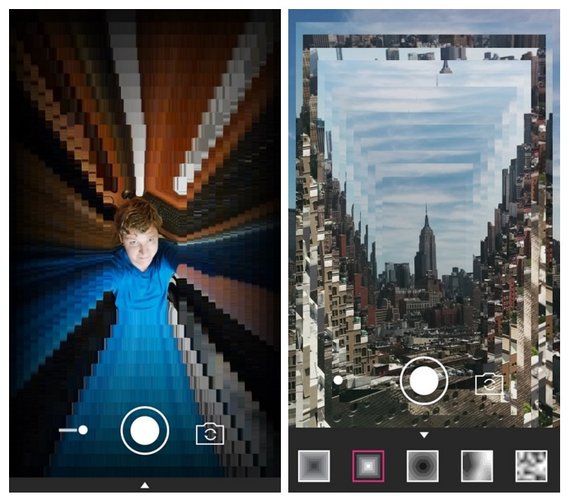Switch camera using left screen flip icon
The height and width of the screenshot is (500, 570).
tap(210, 434)
